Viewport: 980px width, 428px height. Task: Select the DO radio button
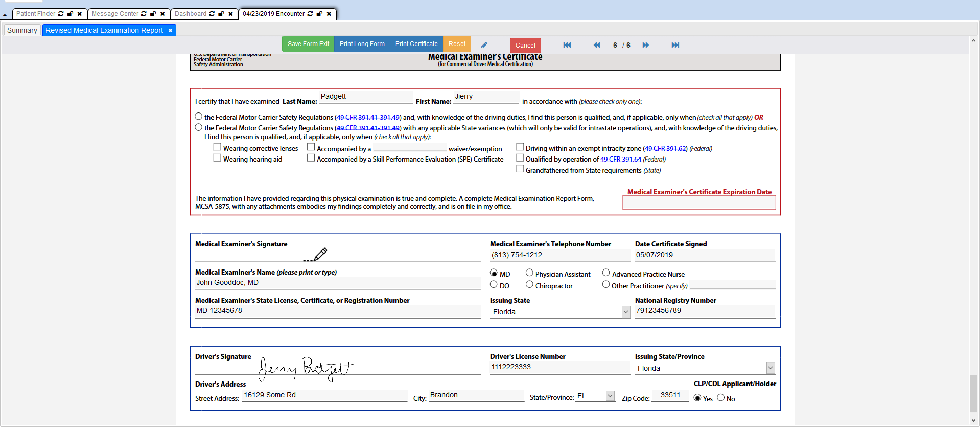point(494,284)
